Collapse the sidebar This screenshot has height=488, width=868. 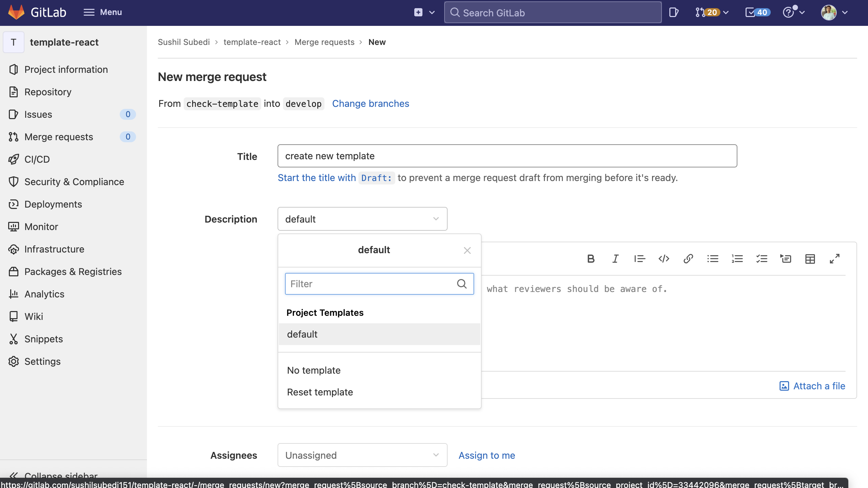point(54,476)
